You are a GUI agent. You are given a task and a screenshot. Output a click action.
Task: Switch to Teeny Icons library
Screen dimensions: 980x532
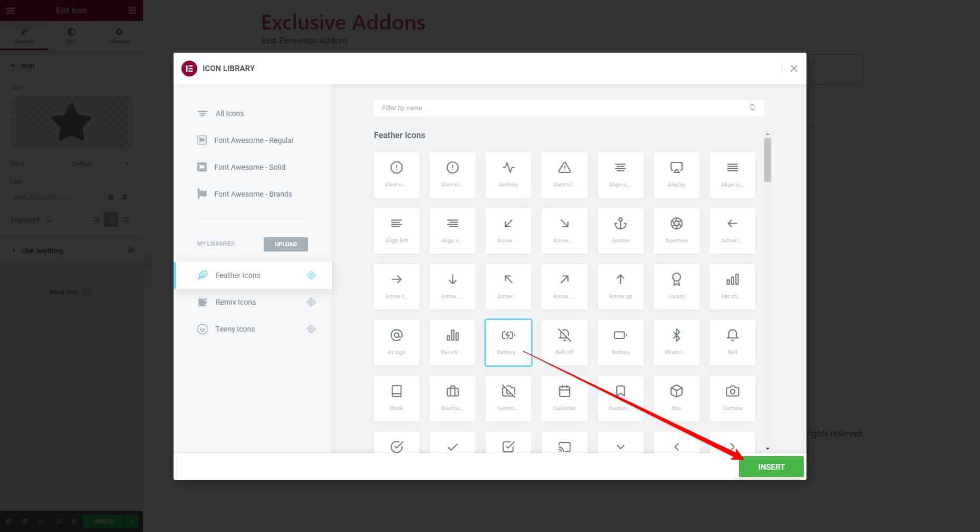(x=254, y=329)
